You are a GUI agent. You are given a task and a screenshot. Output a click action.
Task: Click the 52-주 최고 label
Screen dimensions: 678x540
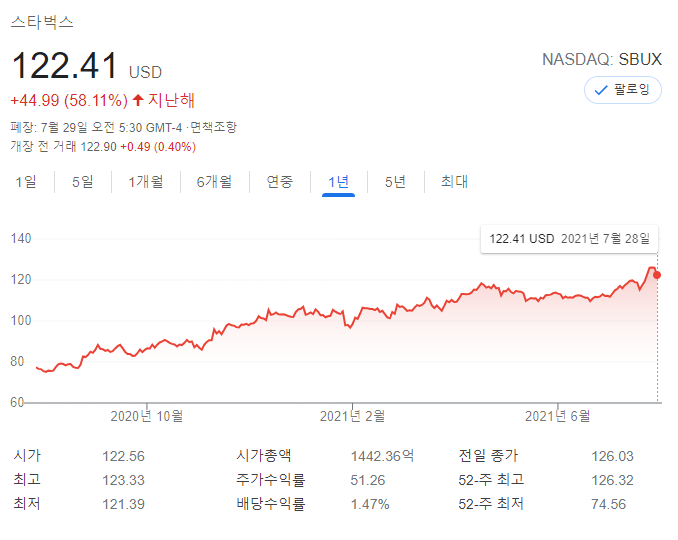click(x=491, y=479)
